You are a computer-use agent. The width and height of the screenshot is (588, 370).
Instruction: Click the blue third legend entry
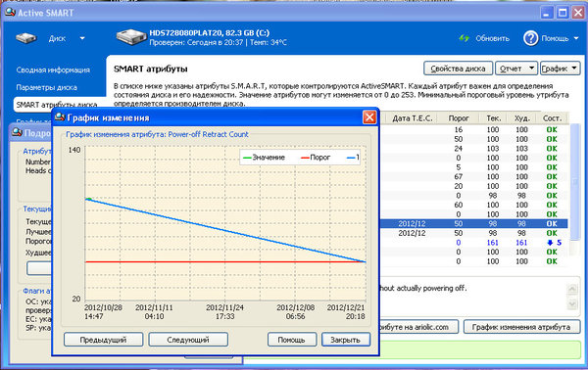tap(353, 158)
